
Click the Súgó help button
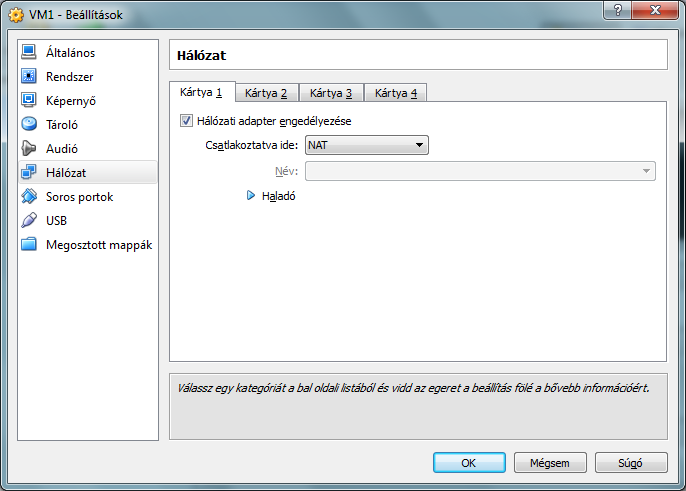pos(631,463)
